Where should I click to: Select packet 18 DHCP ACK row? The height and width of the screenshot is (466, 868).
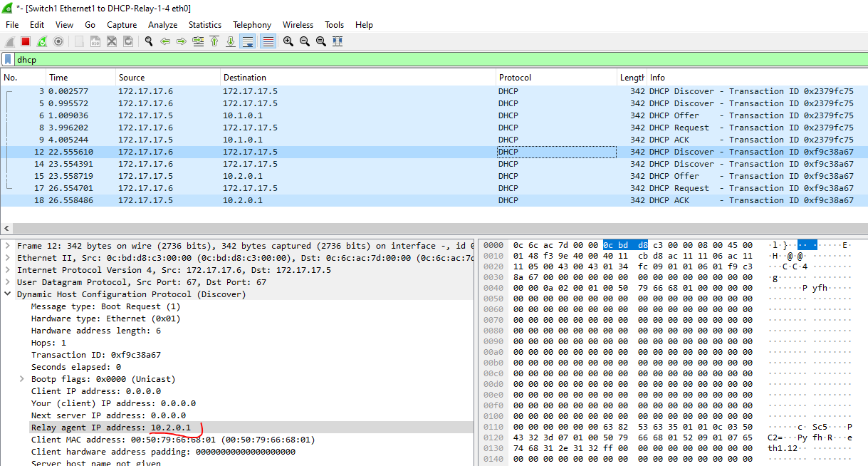click(356, 200)
